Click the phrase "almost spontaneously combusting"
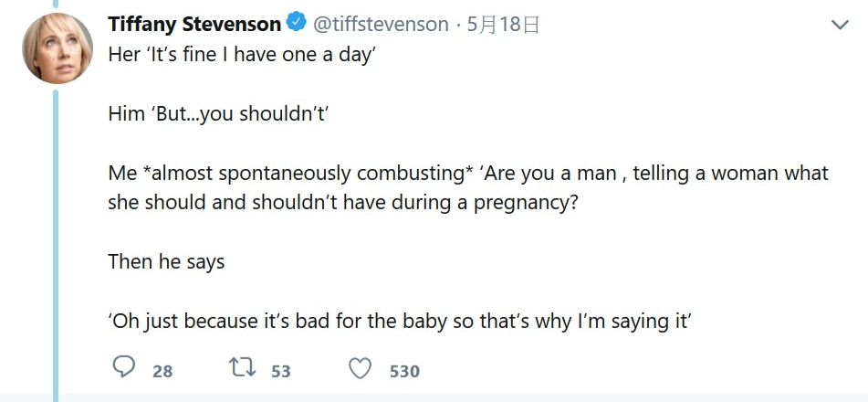The height and width of the screenshot is (402, 868). [298, 174]
